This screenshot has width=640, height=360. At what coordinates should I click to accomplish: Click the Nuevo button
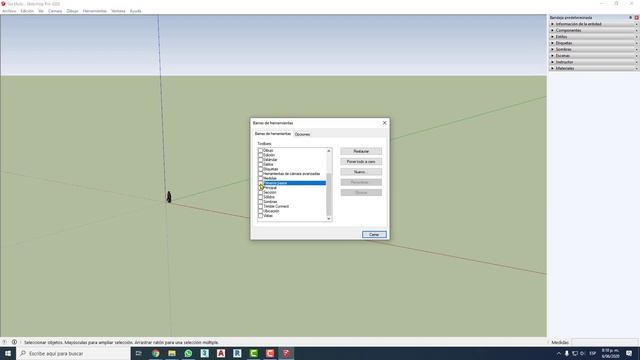pyautogui.click(x=361, y=172)
